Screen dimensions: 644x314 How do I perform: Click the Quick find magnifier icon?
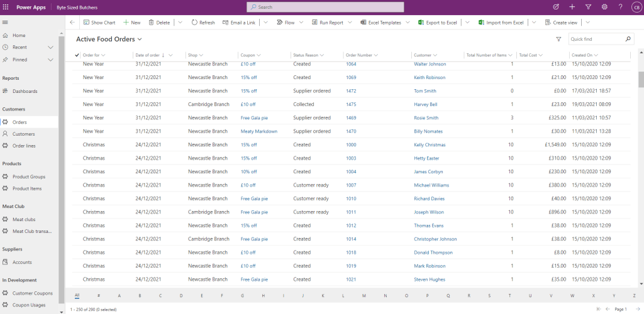pyautogui.click(x=628, y=39)
